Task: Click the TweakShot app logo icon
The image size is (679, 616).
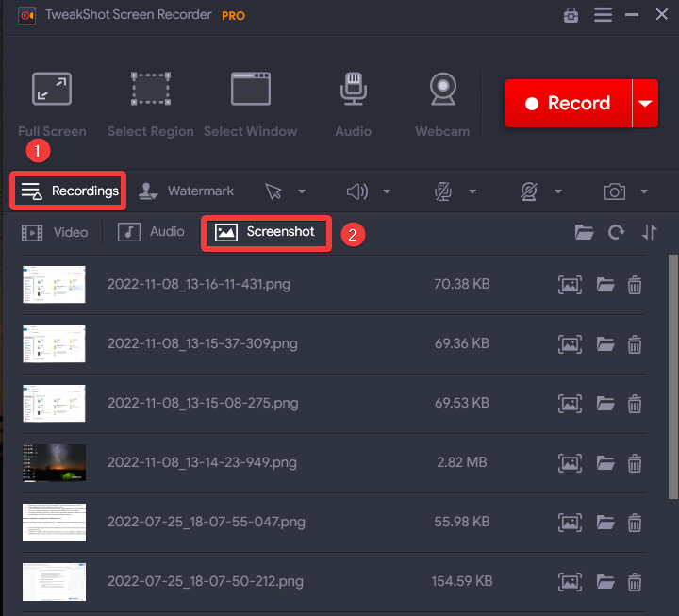Action: 26,16
